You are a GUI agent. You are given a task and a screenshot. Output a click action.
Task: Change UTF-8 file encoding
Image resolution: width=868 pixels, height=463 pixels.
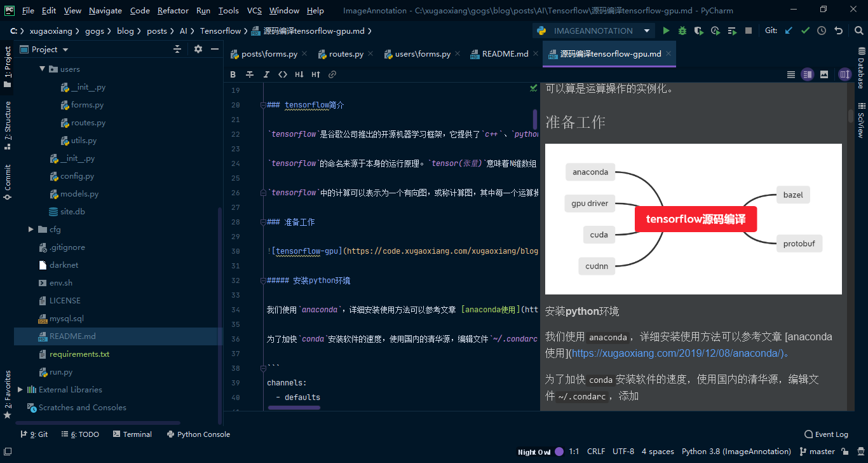click(x=623, y=452)
